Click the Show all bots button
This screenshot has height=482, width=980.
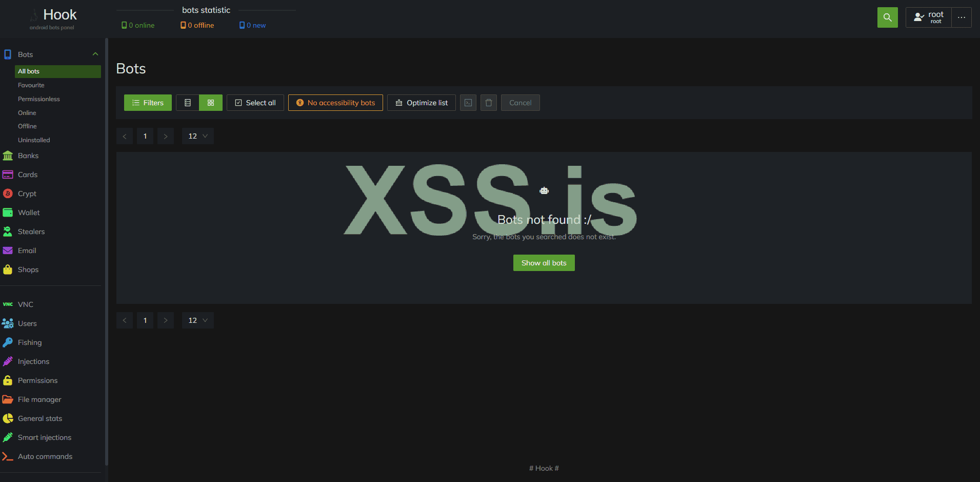pyautogui.click(x=544, y=263)
